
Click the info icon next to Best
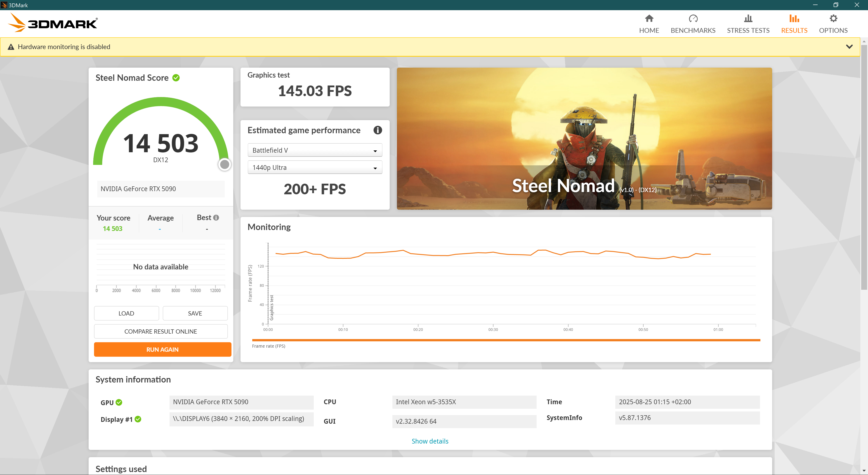point(216,218)
